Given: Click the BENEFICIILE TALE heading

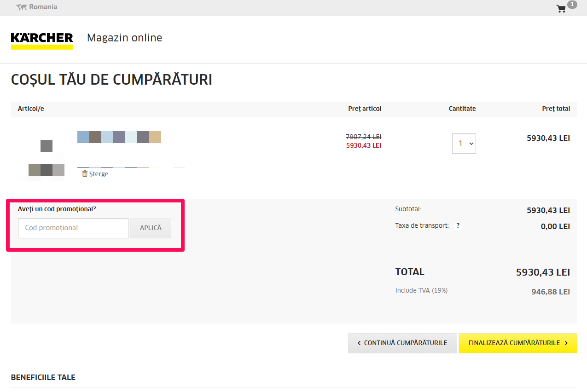Looking at the screenshot, I should coord(43,378).
